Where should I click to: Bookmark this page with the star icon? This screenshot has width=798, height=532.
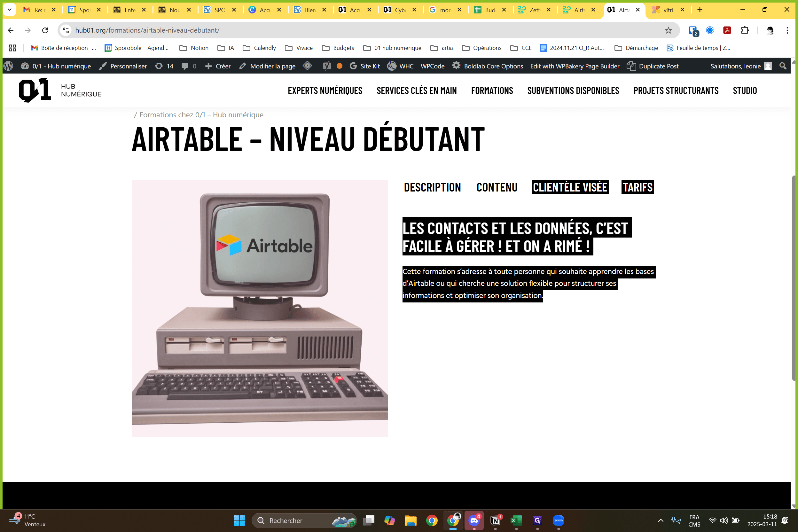(x=668, y=30)
